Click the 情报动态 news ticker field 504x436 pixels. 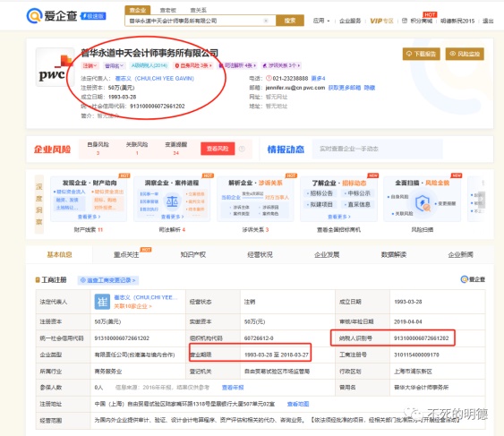[x=378, y=149]
